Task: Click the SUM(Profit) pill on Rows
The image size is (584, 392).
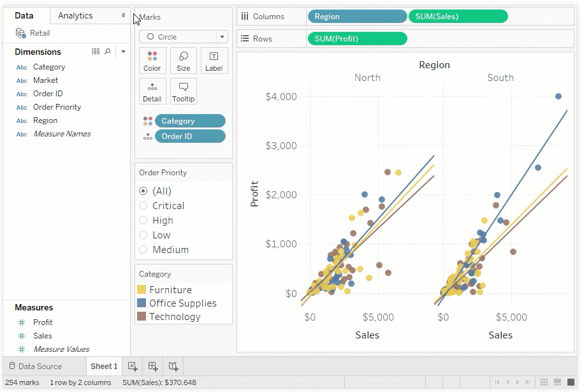Action: [x=357, y=39]
